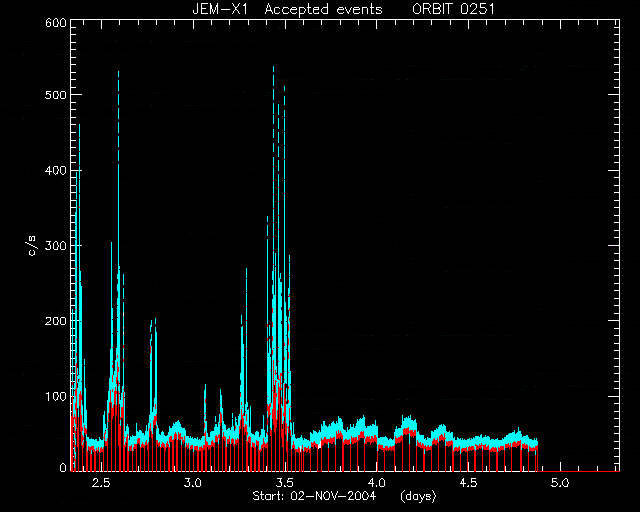
Task: Click the (days) unit label
Action: pos(418,496)
